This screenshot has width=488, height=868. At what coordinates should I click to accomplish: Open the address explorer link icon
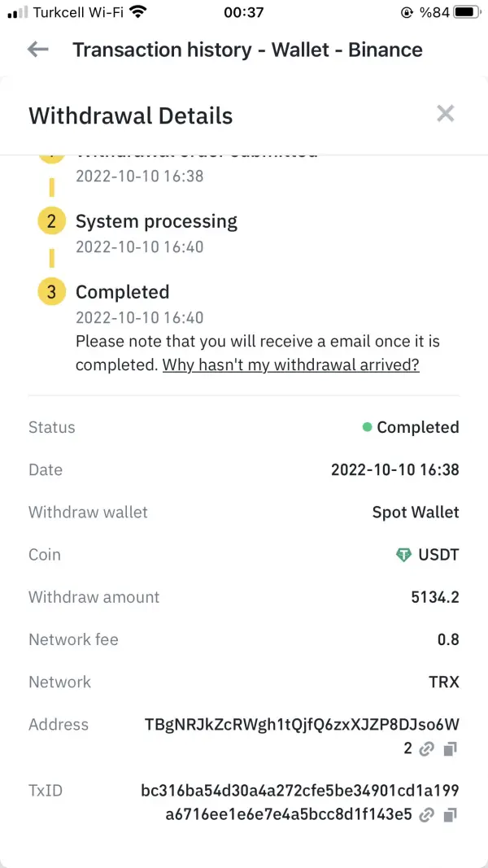(426, 749)
